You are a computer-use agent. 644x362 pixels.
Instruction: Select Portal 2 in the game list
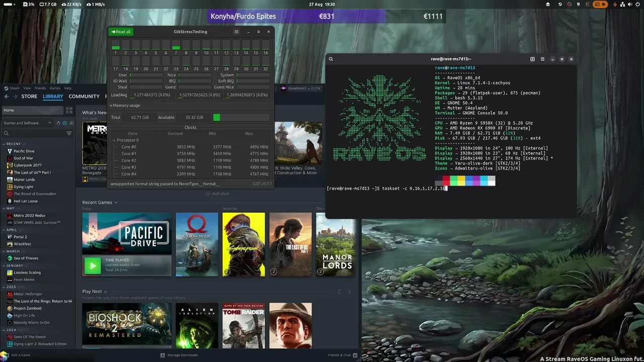20,237
